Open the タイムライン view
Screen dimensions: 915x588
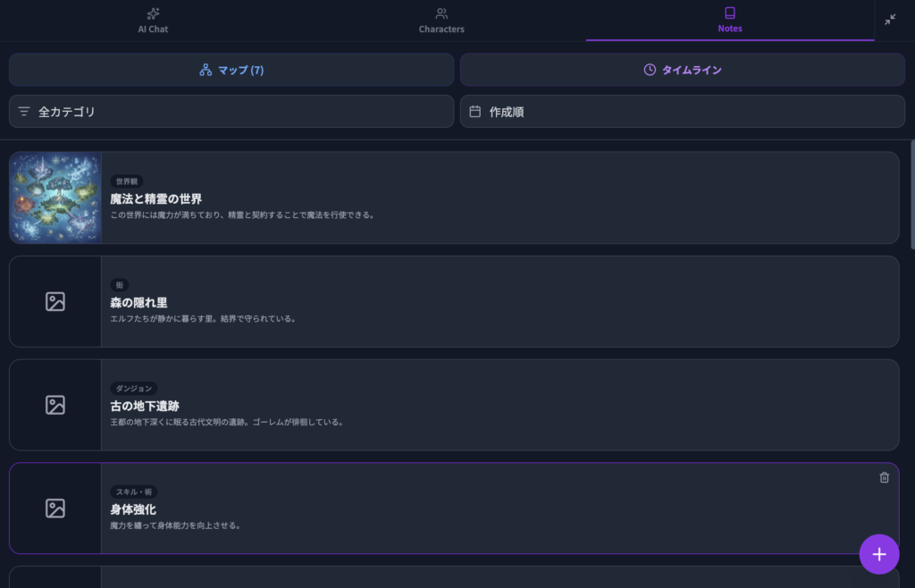[x=682, y=70]
